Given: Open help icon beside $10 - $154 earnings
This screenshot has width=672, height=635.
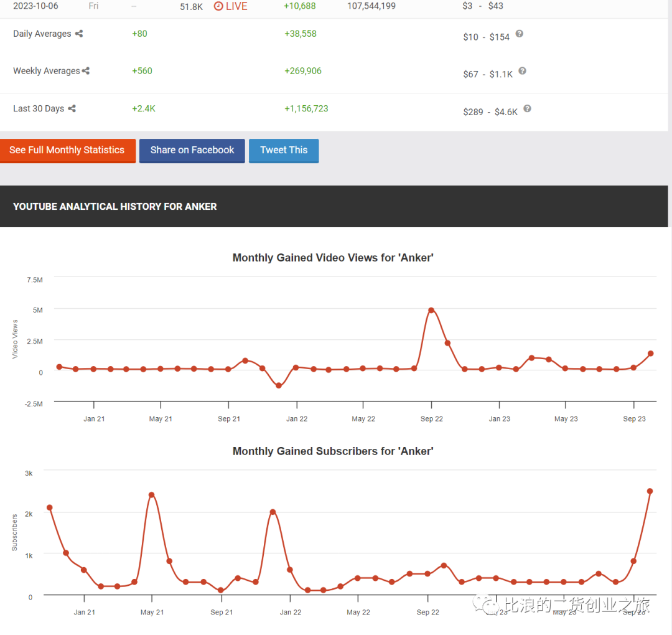Looking at the screenshot, I should [x=519, y=34].
